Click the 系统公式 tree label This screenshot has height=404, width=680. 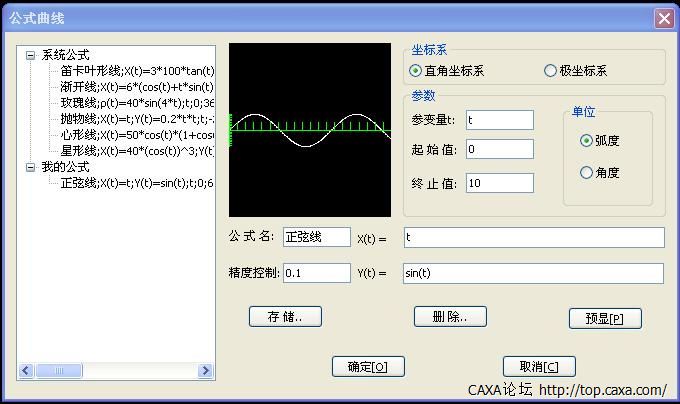(65, 55)
